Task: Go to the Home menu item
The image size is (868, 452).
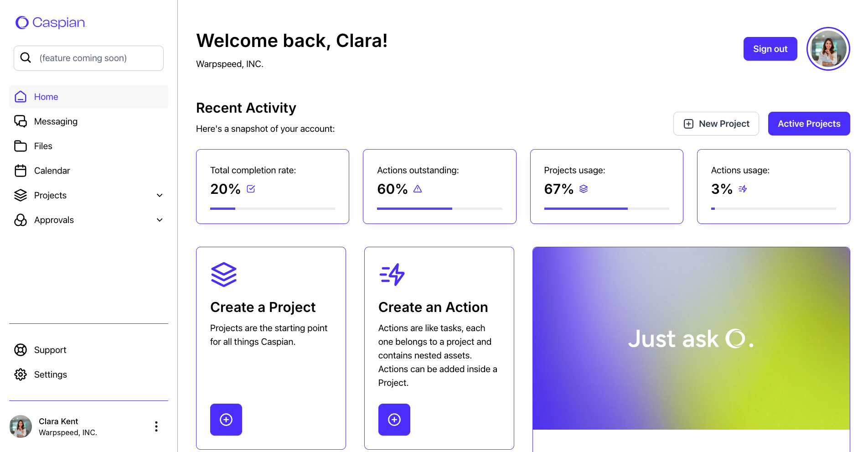Action: pos(46,97)
